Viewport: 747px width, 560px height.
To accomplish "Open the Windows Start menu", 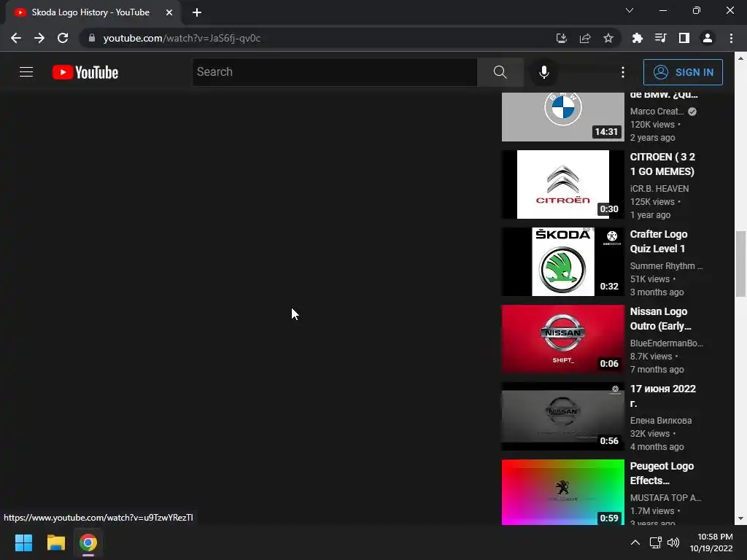I will pos(23,542).
